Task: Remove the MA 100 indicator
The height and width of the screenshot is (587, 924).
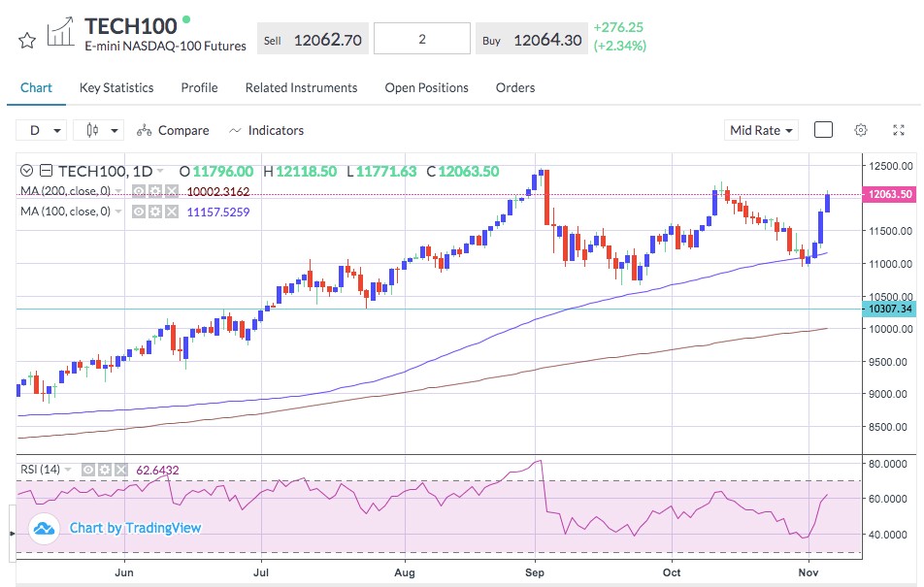Action: pos(172,212)
